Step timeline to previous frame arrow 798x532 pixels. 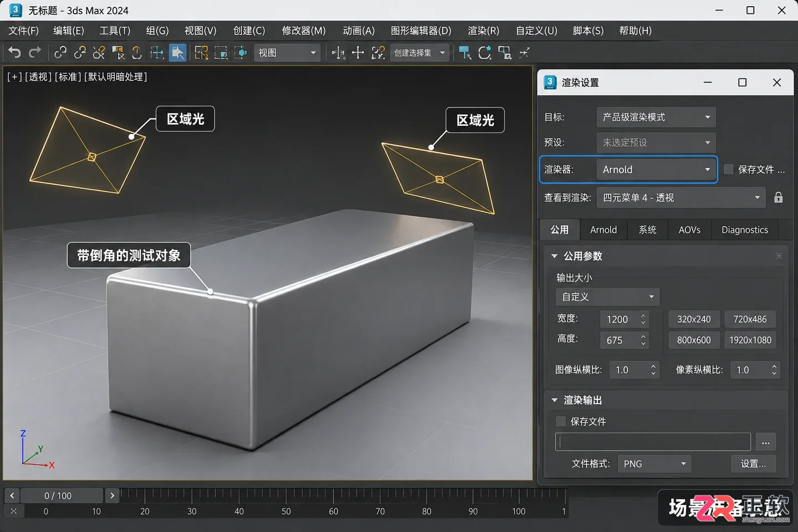tap(12, 495)
